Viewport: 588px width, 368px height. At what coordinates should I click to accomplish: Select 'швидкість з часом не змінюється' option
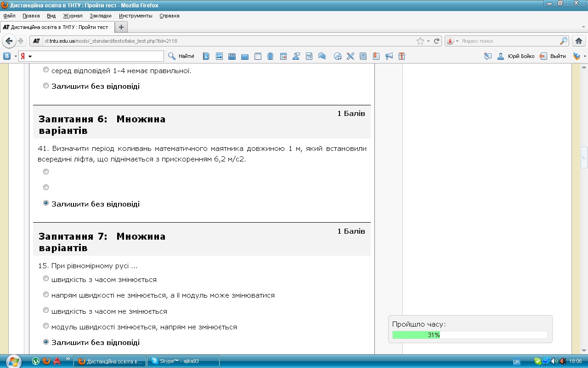coord(46,310)
